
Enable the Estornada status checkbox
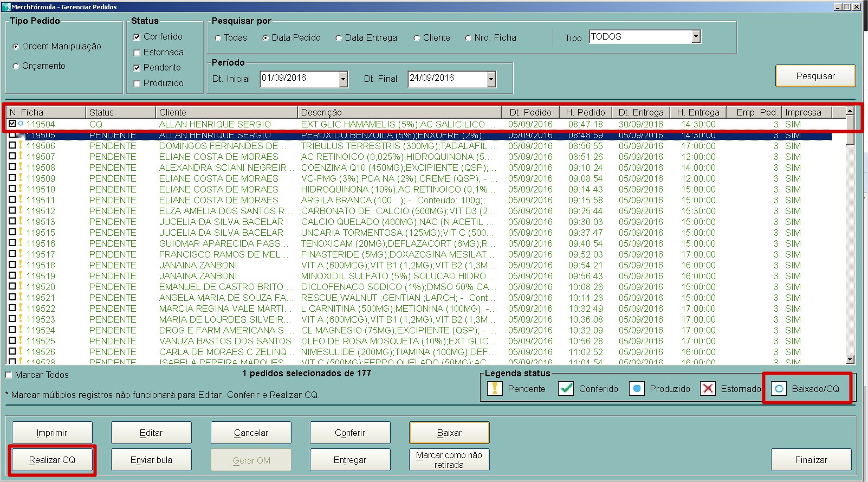coord(137,53)
